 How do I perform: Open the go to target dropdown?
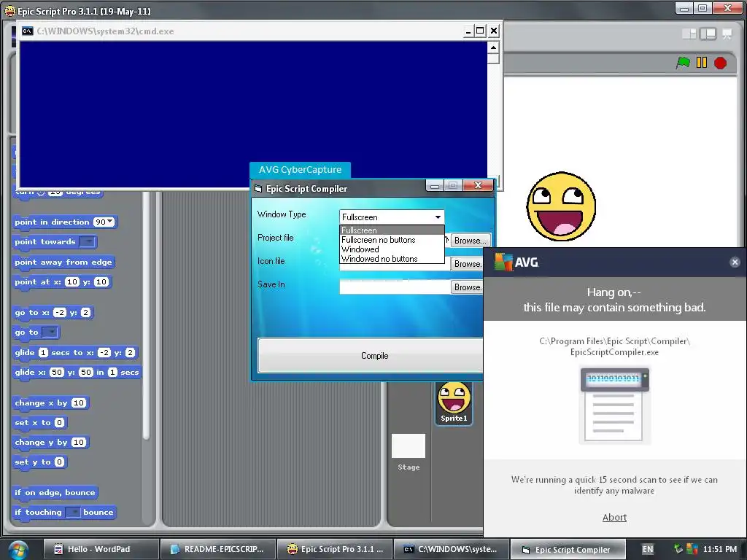point(50,332)
